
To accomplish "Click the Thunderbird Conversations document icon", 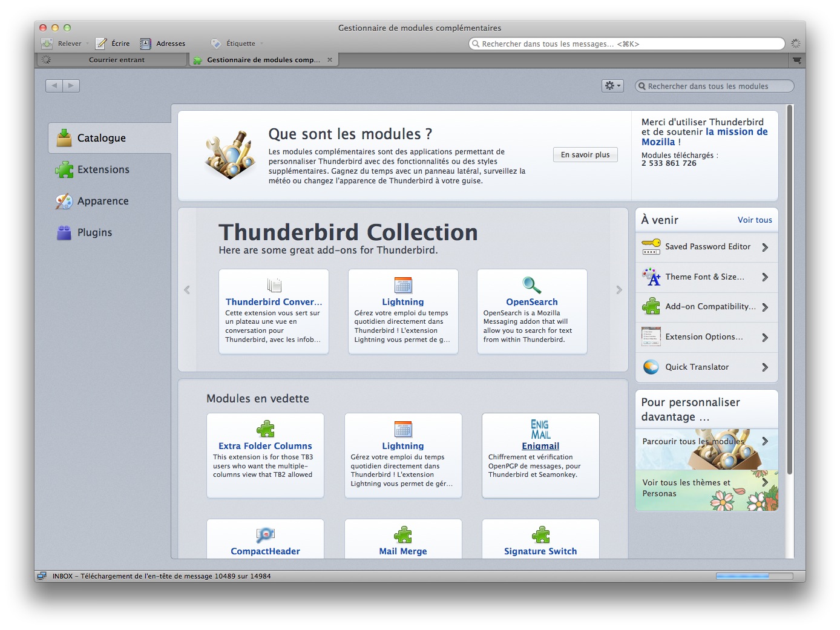I will point(274,285).
